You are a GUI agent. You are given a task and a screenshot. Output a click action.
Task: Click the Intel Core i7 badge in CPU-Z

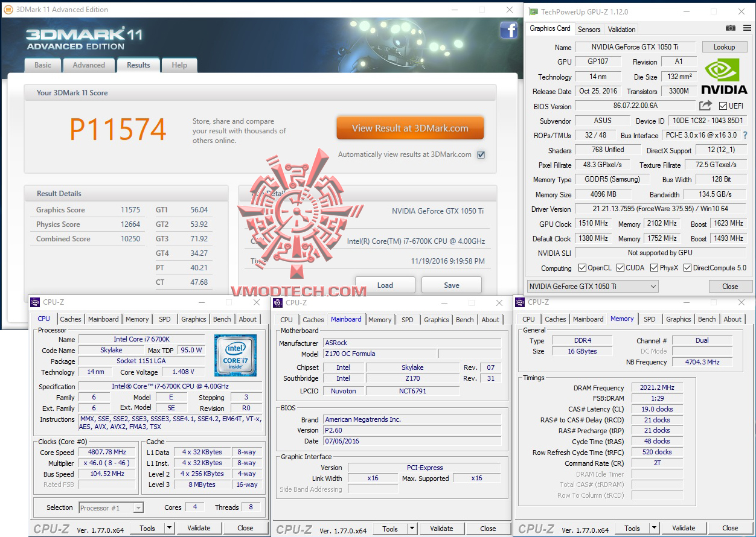[235, 355]
